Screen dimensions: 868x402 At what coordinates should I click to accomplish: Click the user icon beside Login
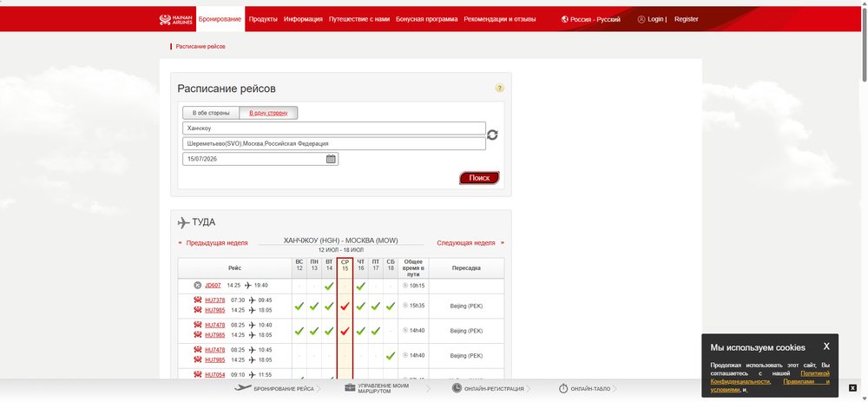coord(641,19)
